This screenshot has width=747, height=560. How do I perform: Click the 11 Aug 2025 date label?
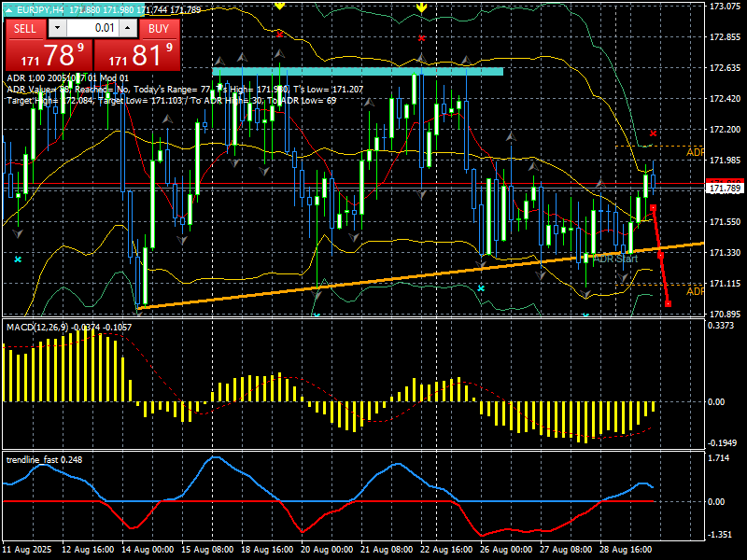pos(27,550)
